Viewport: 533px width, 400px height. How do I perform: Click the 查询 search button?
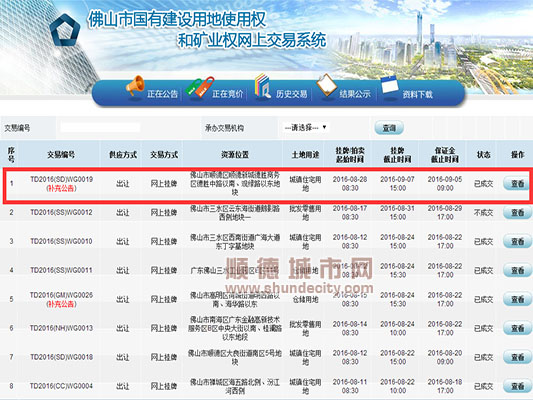tap(389, 128)
